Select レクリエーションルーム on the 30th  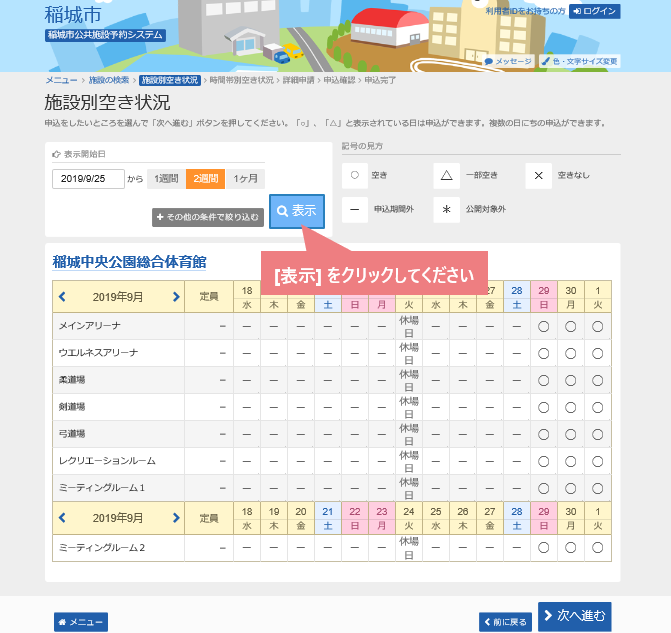pos(570,461)
